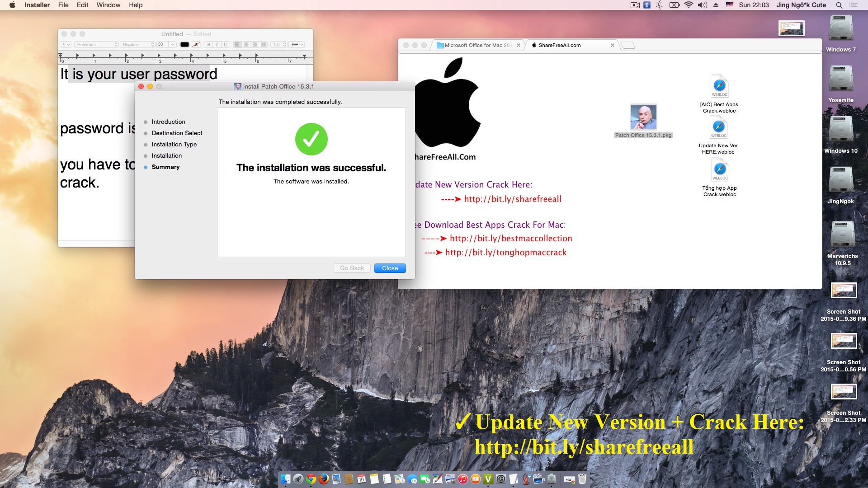Click the Bold icon in toolbar

point(209,44)
